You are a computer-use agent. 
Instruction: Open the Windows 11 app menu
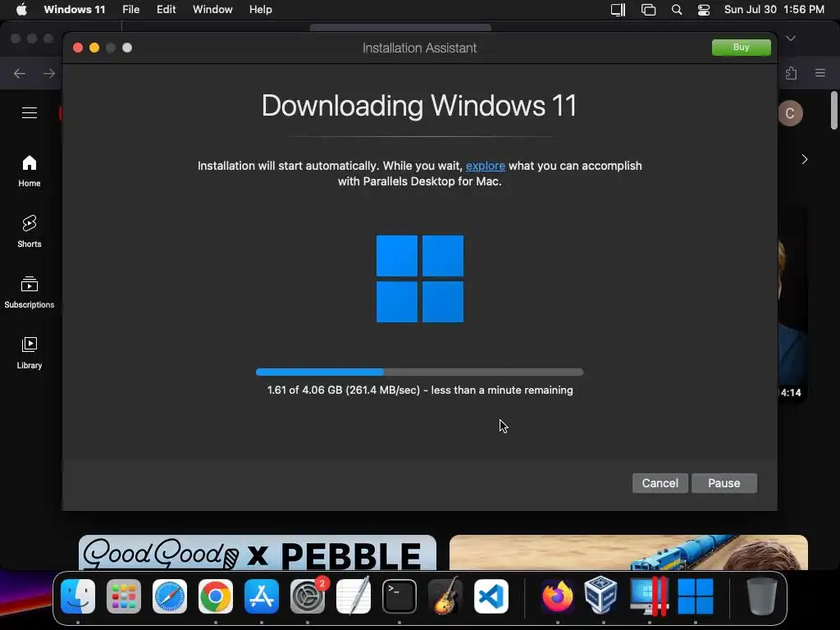click(x=75, y=10)
